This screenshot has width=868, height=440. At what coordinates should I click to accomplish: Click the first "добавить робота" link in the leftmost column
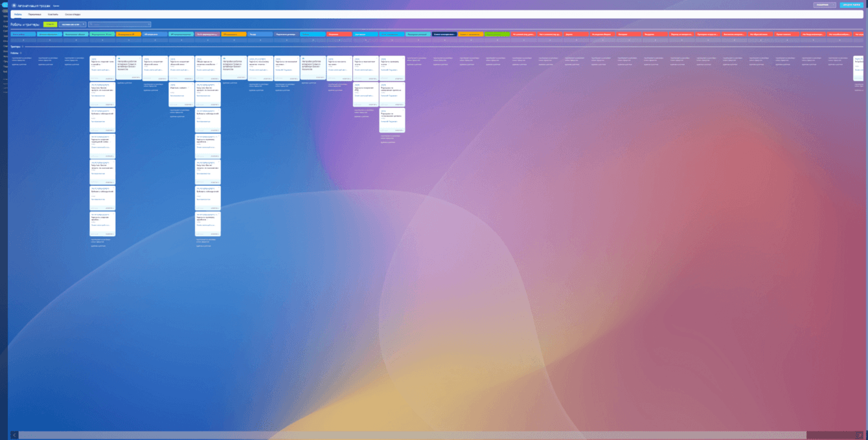pyautogui.click(x=19, y=65)
